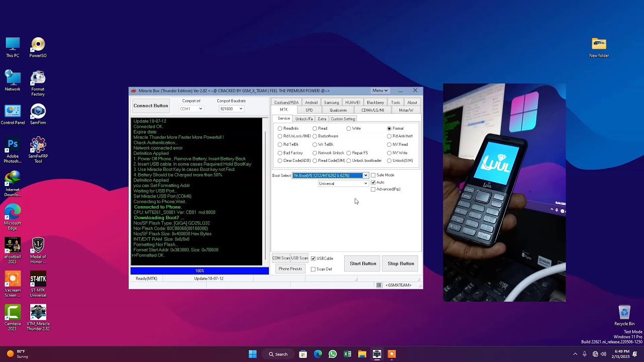This screenshot has height=362, width=644.
Task: Click the Miracle Box taskbar icon
Action: click(x=377, y=354)
